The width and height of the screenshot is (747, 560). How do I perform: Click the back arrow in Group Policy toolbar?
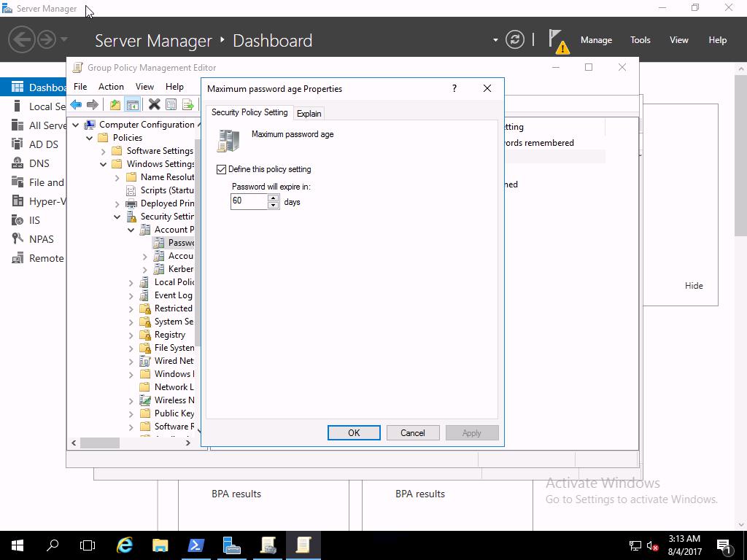click(x=76, y=104)
